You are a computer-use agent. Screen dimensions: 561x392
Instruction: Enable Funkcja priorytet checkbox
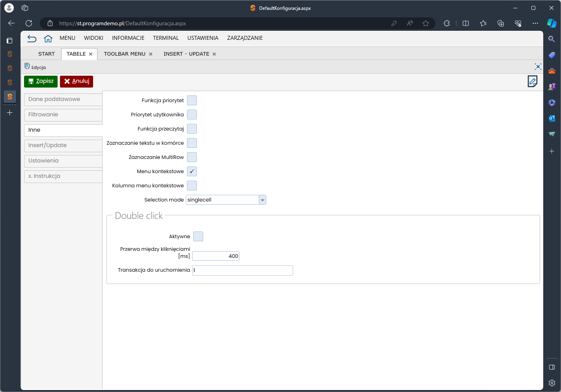point(192,101)
